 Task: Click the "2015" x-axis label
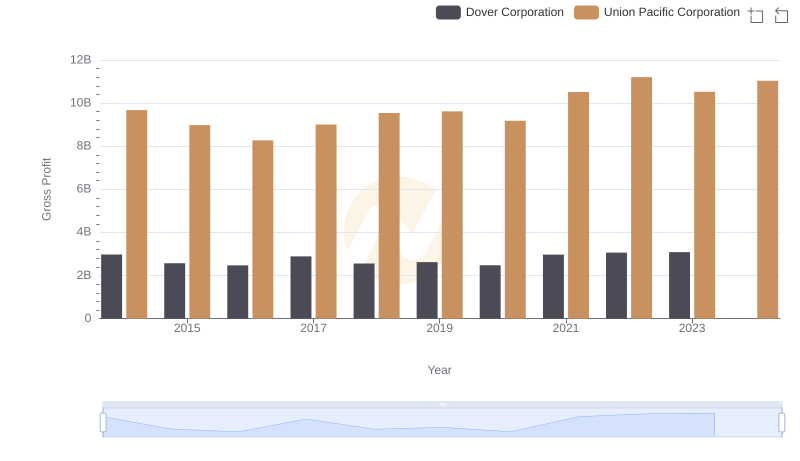click(187, 328)
